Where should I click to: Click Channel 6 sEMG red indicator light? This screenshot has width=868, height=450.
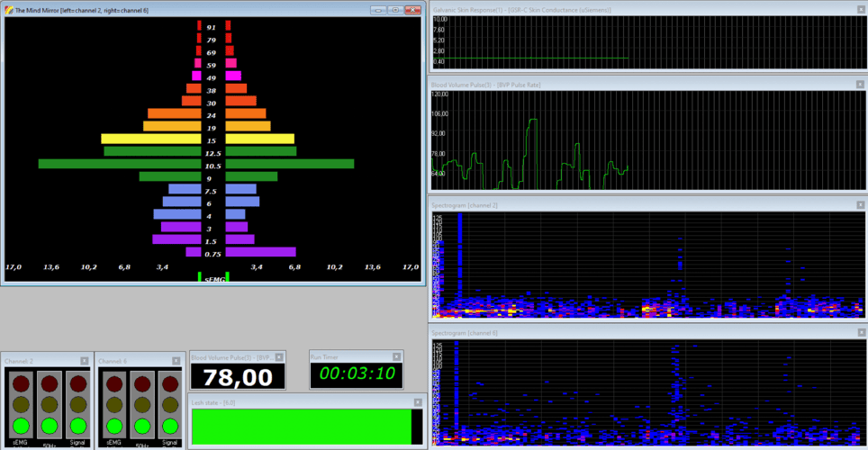[113, 382]
